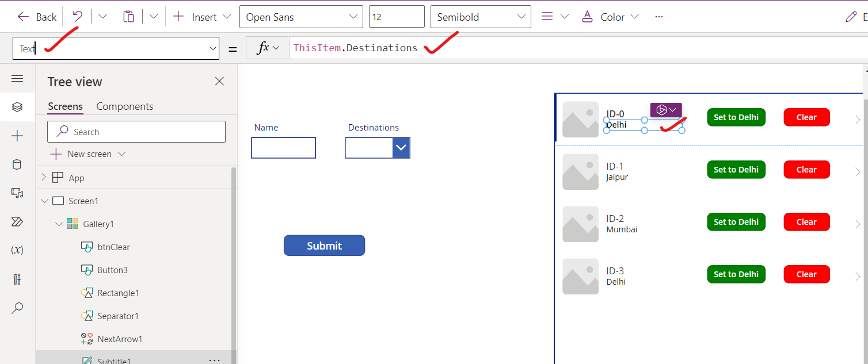Open the Media pane icon
The width and height of the screenshot is (868, 364).
(17, 193)
